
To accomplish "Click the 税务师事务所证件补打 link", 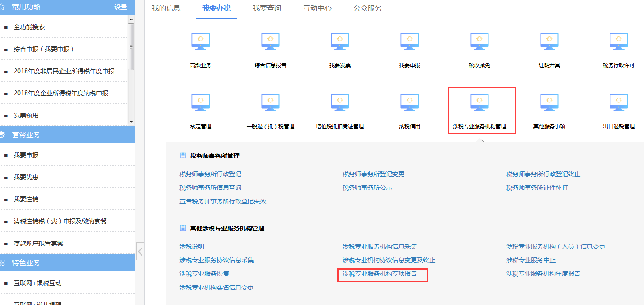I will tap(537, 188).
